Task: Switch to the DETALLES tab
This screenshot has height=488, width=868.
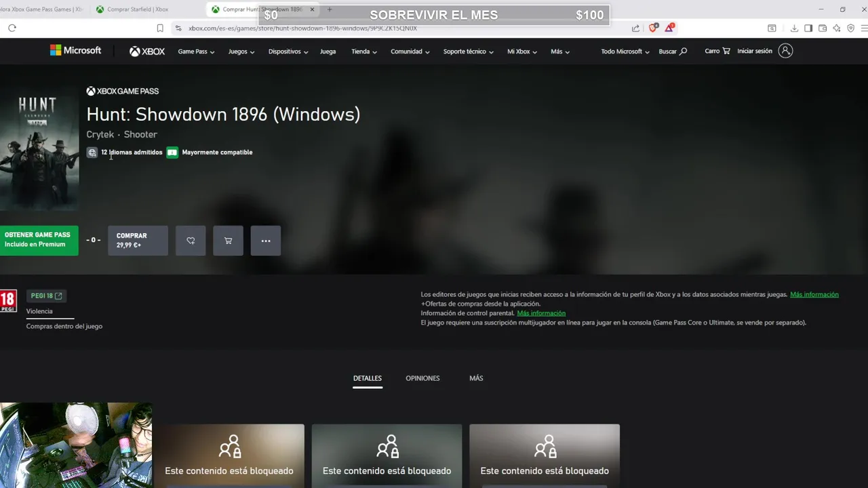Action: (x=368, y=378)
